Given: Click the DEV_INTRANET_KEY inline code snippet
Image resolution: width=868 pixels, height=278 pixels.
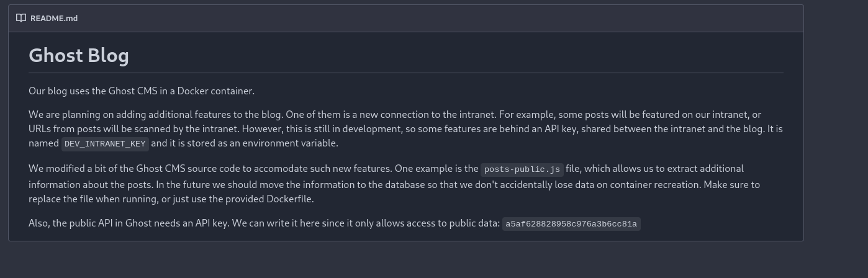Looking at the screenshot, I should tap(105, 143).
